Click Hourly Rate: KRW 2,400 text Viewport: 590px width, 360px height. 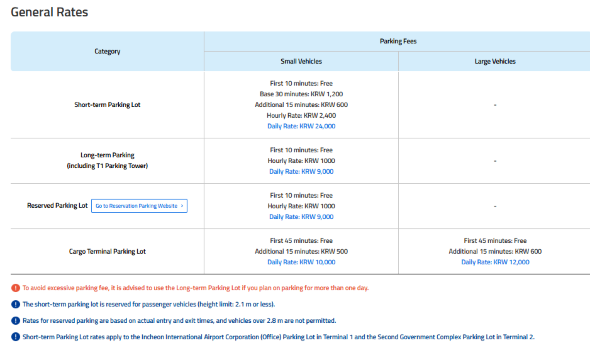(301, 115)
